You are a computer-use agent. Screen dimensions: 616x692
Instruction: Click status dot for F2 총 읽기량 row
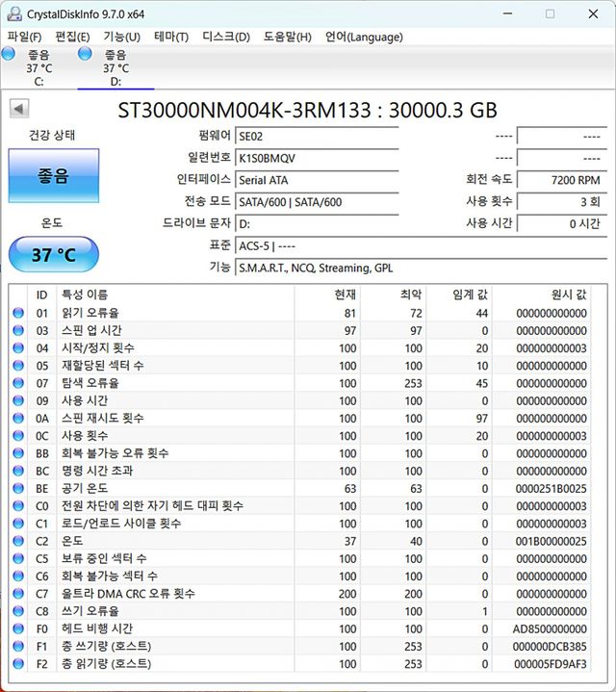18,664
